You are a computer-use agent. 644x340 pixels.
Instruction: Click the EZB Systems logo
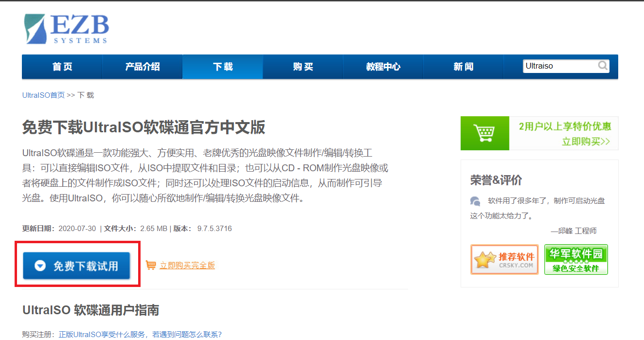point(67,29)
